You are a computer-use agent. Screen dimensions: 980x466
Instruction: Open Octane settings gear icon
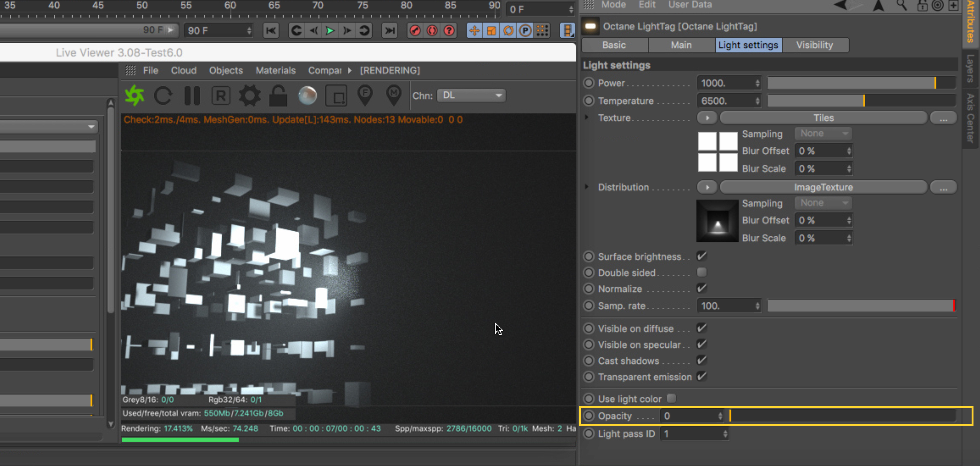coord(249,95)
